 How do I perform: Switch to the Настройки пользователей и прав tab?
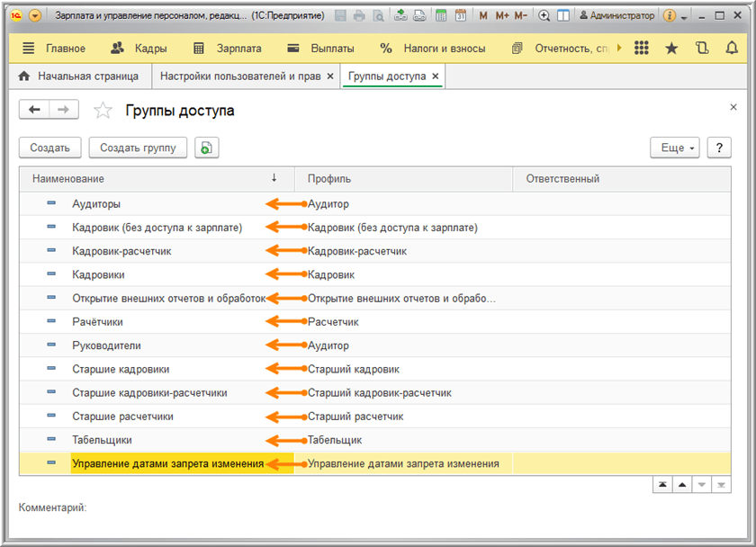pyautogui.click(x=239, y=76)
